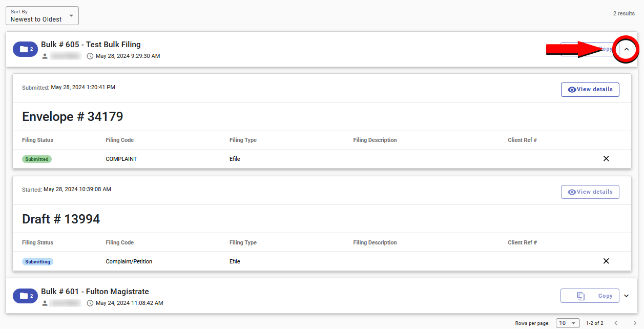Image resolution: width=644 pixels, height=329 pixels.
Task: Click the user icon under Bulk # 605
Action: click(45, 56)
